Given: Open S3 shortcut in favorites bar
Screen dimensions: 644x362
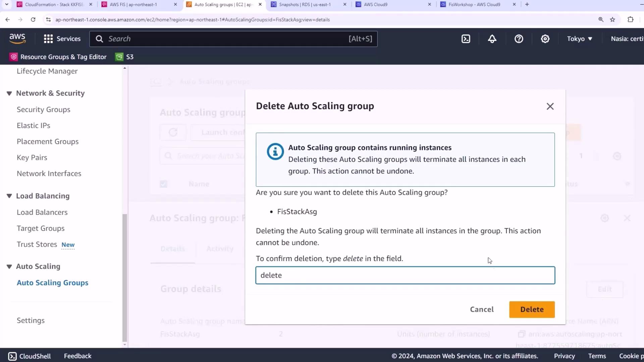Looking at the screenshot, I should click(x=124, y=57).
